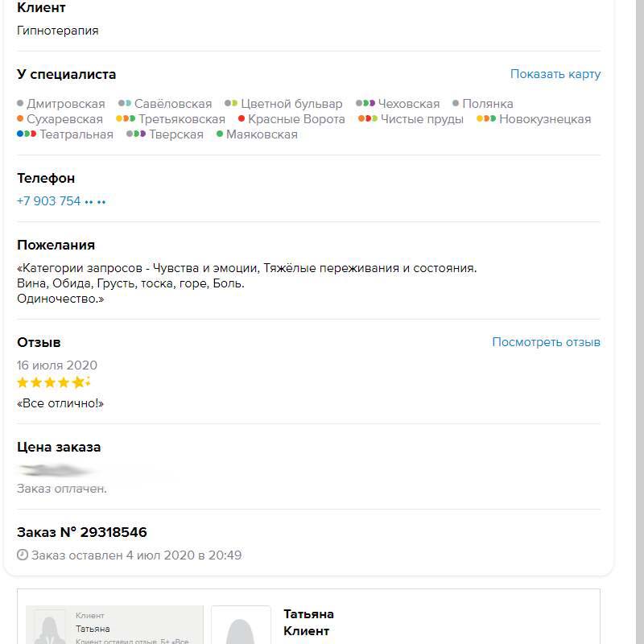Click the Театральная metro station
The height and width of the screenshot is (644, 644).
click(76, 134)
